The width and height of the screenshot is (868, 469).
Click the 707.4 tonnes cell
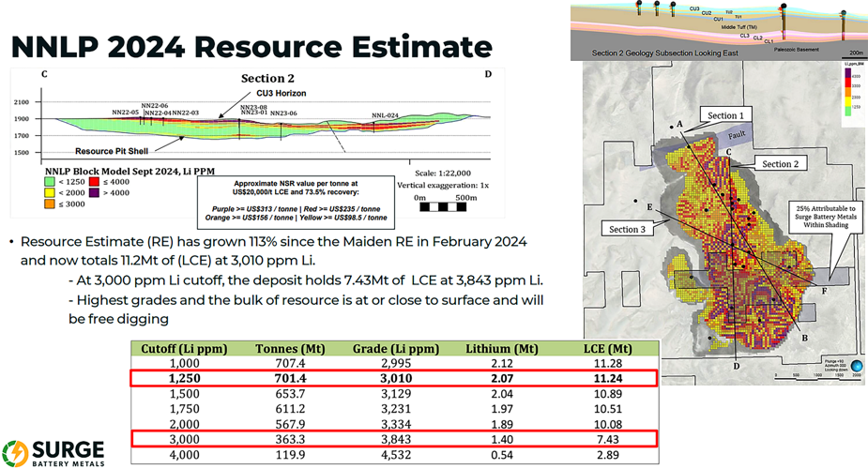pyautogui.click(x=291, y=363)
